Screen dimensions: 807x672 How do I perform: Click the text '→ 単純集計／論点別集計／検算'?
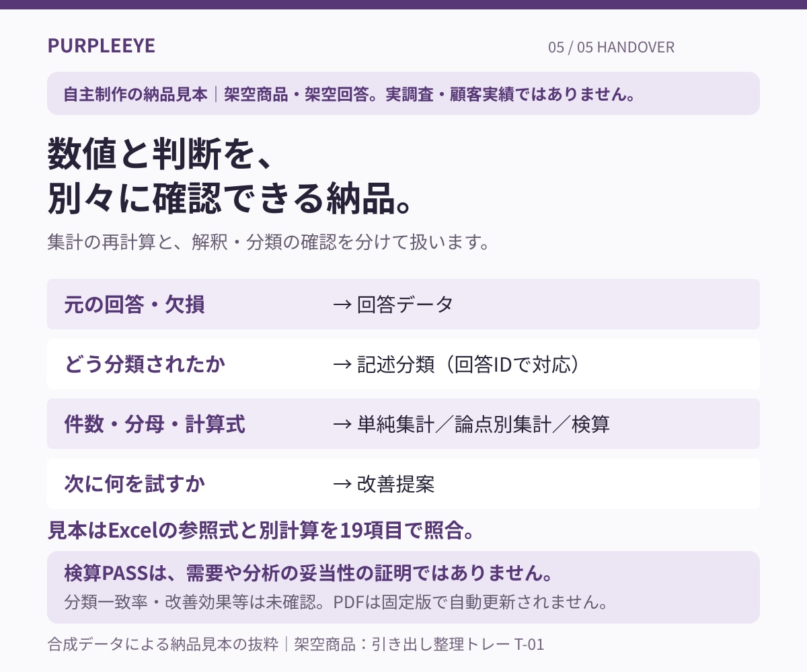click(471, 424)
